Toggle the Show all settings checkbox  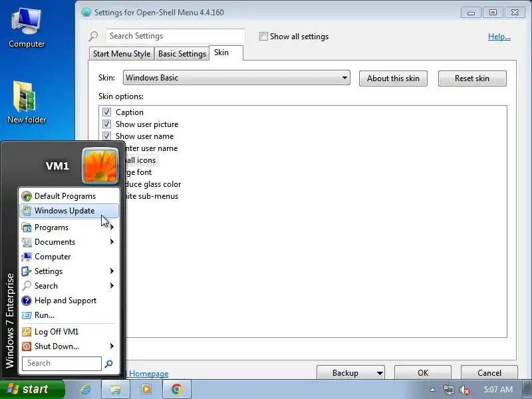click(x=263, y=37)
